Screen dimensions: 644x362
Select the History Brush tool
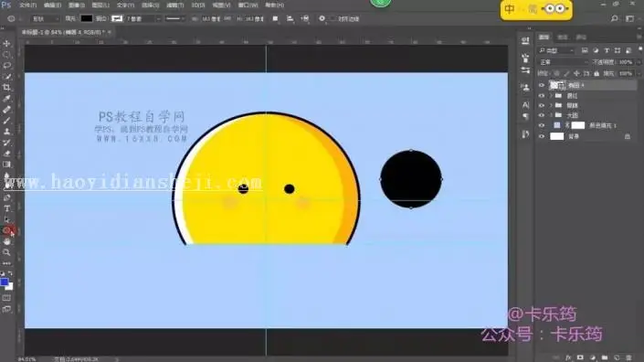6,143
